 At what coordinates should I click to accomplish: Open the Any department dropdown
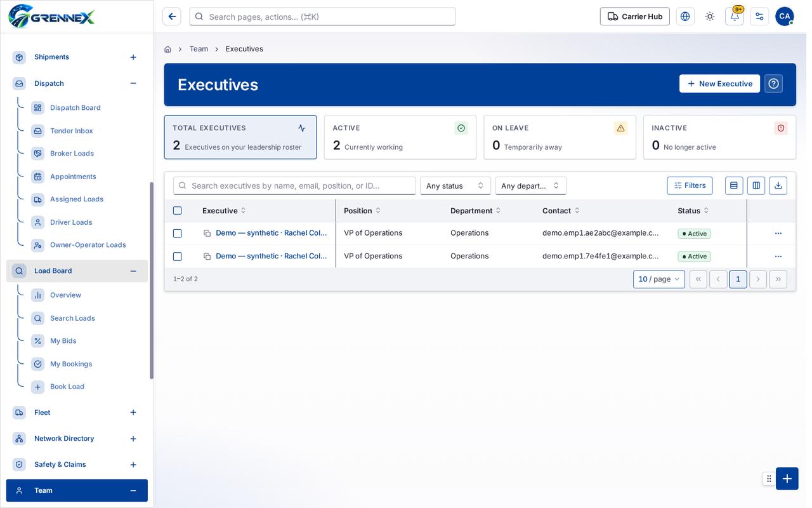531,185
